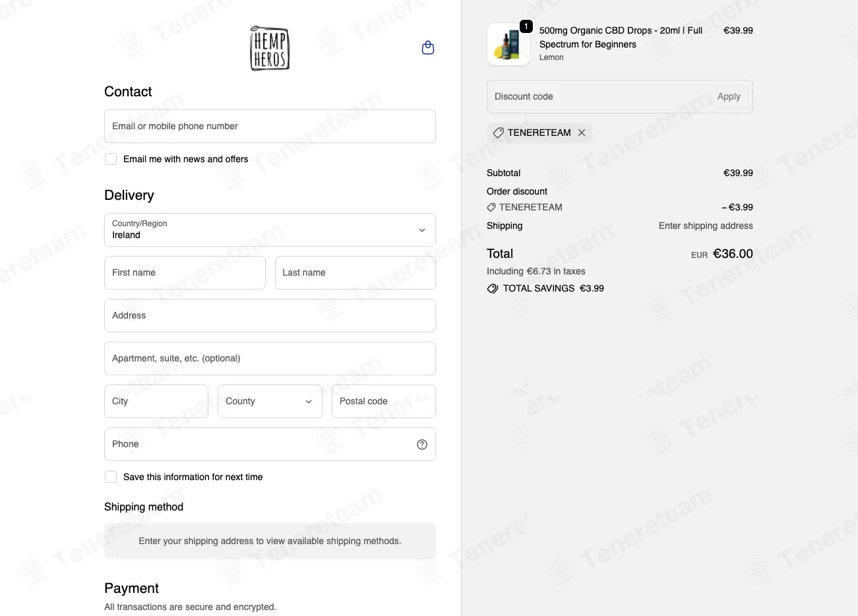The height and width of the screenshot is (616, 858).
Task: Click the discount tag icon on TENERETEAM chip
Action: point(499,133)
